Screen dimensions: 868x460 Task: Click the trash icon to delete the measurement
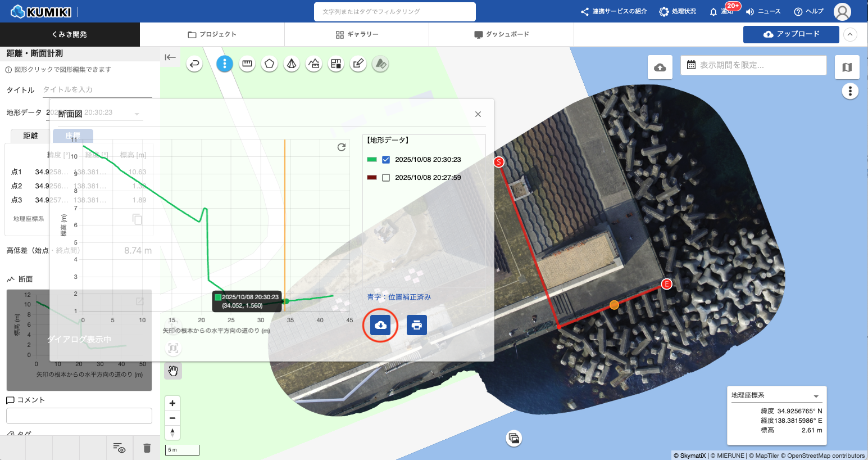(x=147, y=448)
